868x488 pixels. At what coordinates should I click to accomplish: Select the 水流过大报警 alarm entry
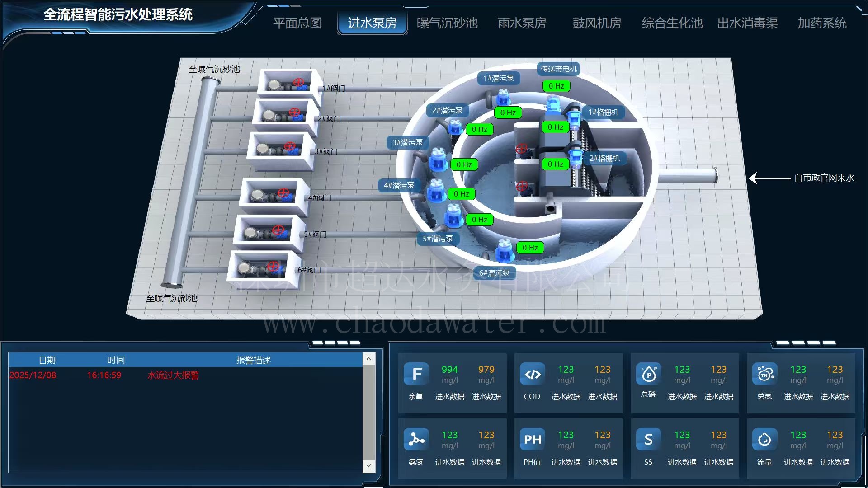[x=173, y=375]
